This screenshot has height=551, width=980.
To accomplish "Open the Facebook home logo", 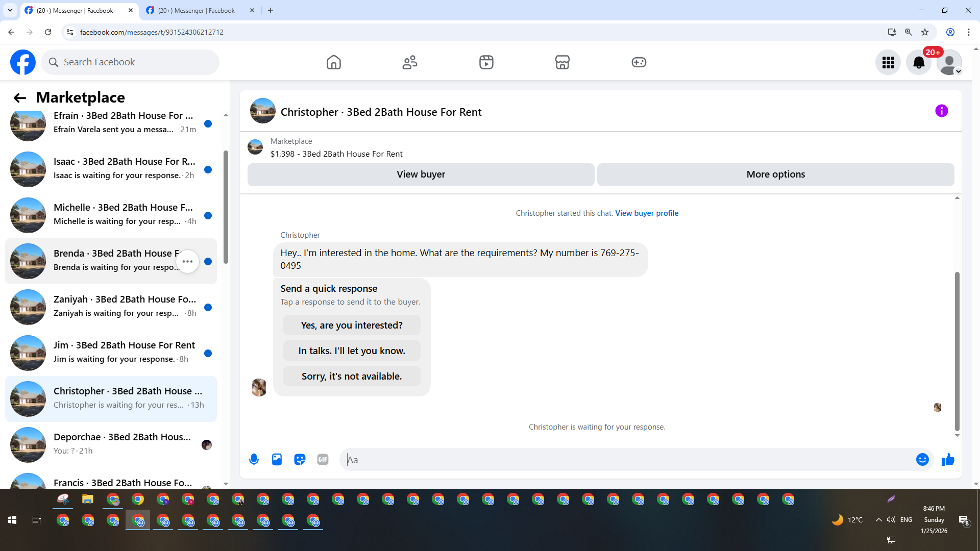I will coord(23,62).
